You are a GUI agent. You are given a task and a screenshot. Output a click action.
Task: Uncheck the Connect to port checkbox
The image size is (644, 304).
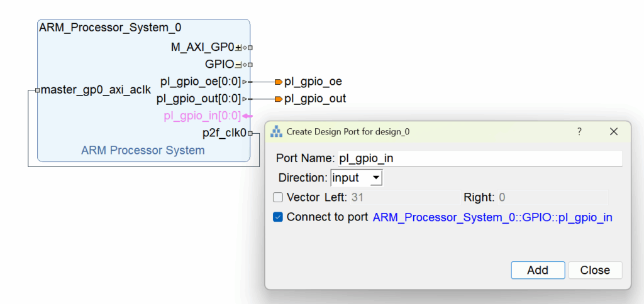[278, 217]
